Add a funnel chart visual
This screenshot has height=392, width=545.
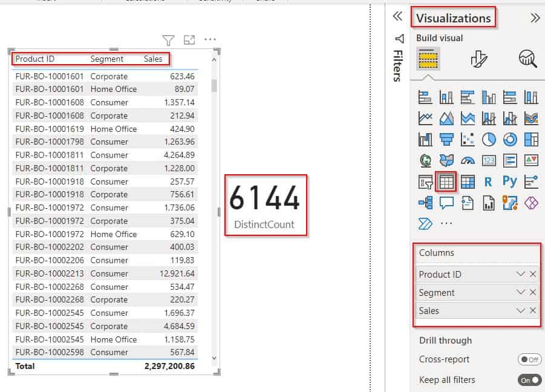click(446, 140)
